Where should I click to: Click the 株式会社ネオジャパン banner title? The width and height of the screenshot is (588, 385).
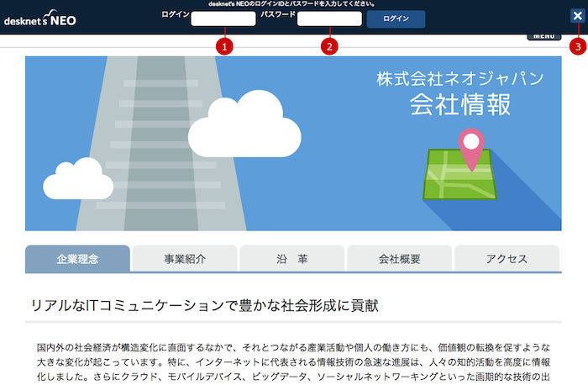pos(460,79)
